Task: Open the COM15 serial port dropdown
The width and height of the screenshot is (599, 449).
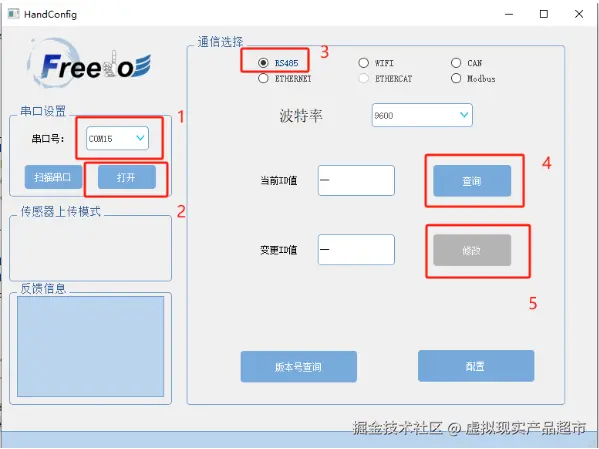Action: point(117,138)
